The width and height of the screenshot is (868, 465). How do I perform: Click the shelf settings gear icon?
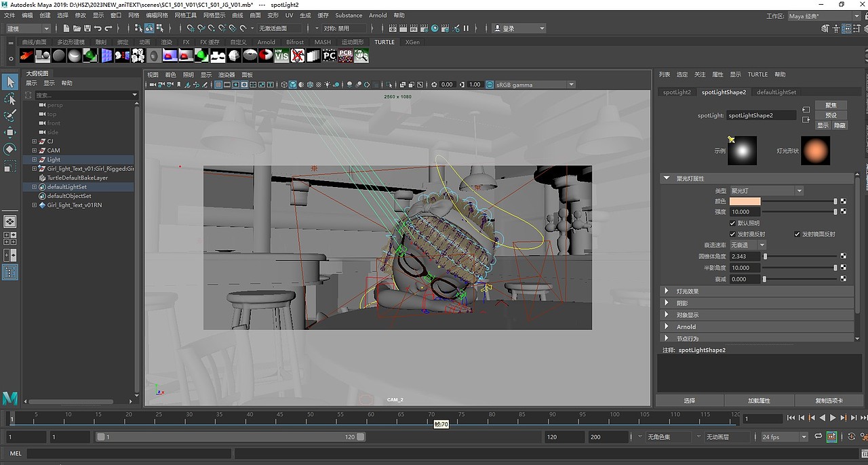pos(12,59)
